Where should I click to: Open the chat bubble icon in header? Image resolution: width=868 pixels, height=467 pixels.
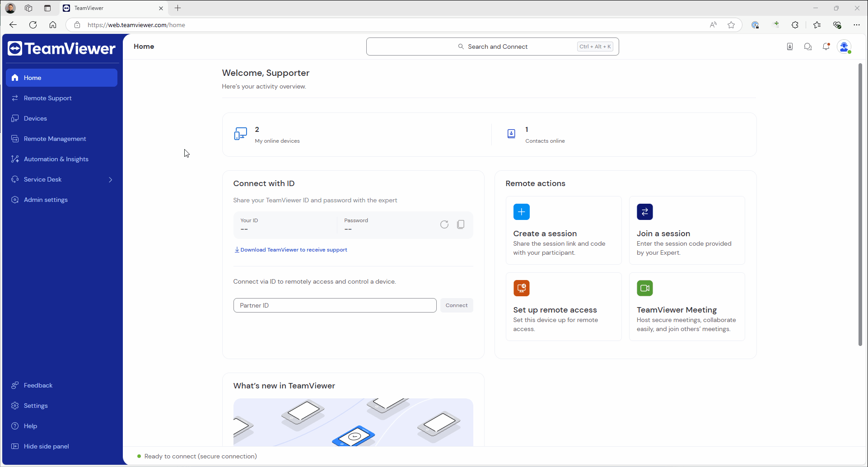click(x=808, y=47)
